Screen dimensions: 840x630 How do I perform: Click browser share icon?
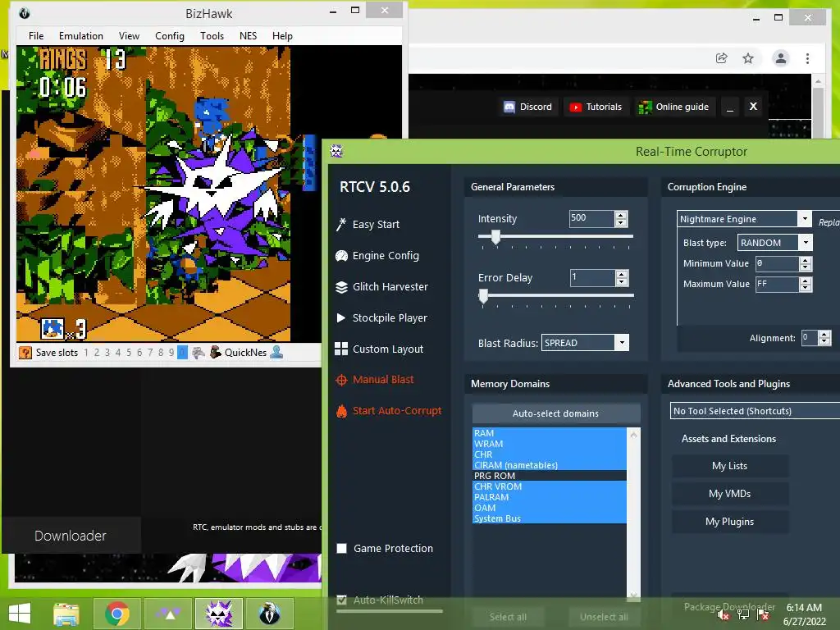click(x=722, y=58)
